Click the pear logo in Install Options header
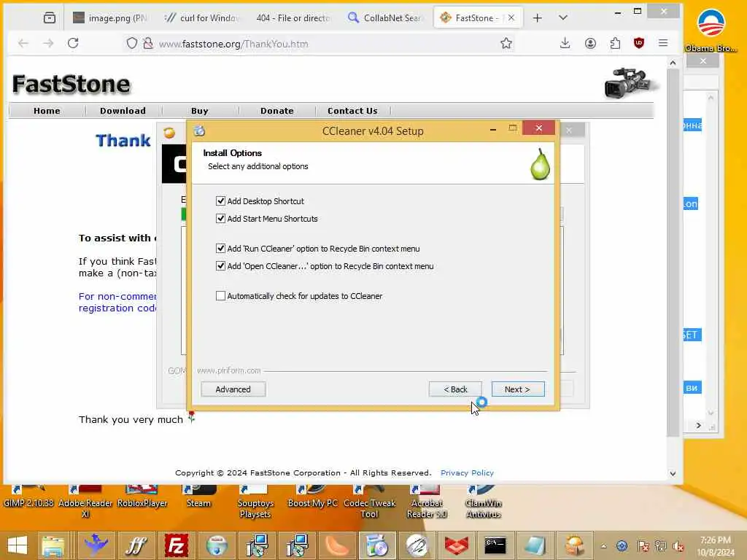747x560 pixels. [541, 164]
